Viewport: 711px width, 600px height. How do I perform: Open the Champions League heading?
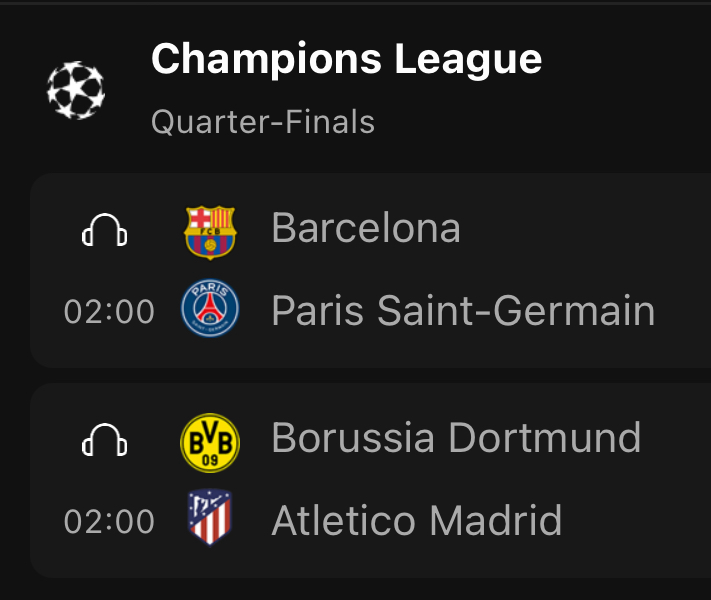(346, 59)
